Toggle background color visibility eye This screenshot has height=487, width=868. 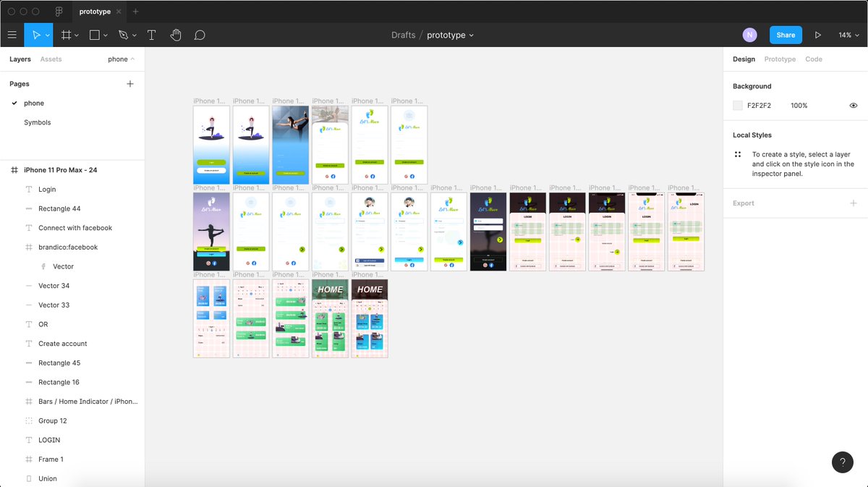[854, 106]
